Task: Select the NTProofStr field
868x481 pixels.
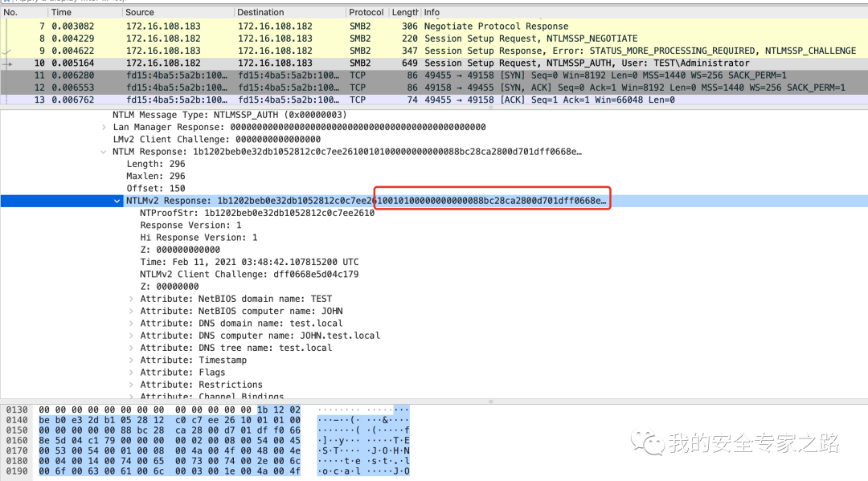Action: (257, 213)
